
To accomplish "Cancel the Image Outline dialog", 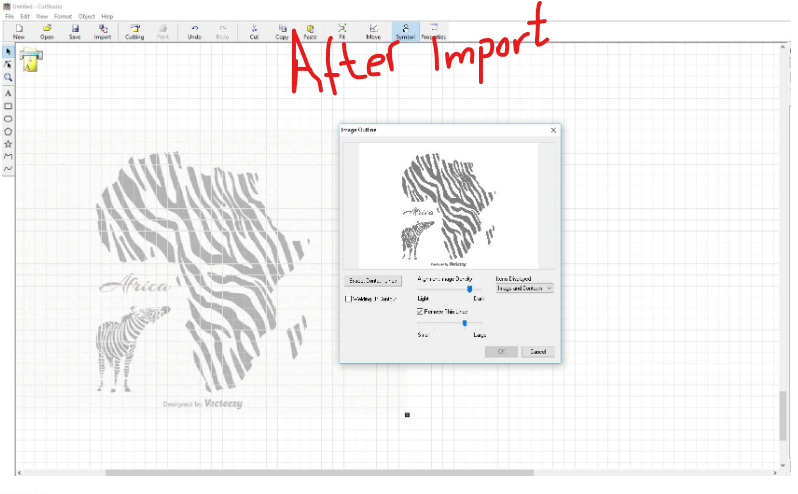I will 538,352.
